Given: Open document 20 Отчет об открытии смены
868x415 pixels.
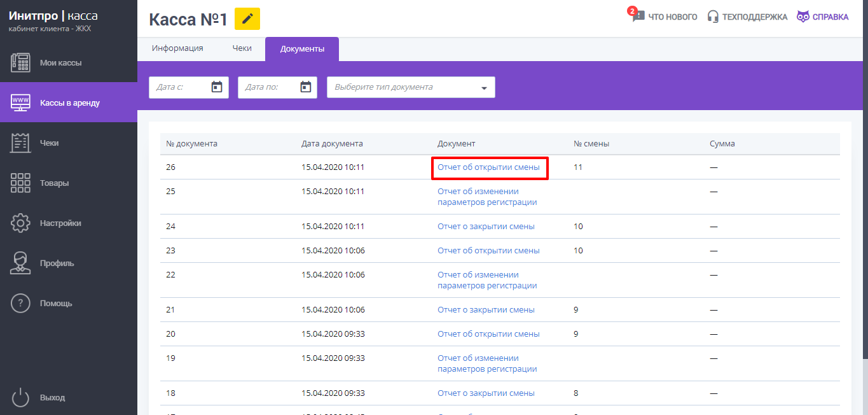Looking at the screenshot, I should coord(488,334).
